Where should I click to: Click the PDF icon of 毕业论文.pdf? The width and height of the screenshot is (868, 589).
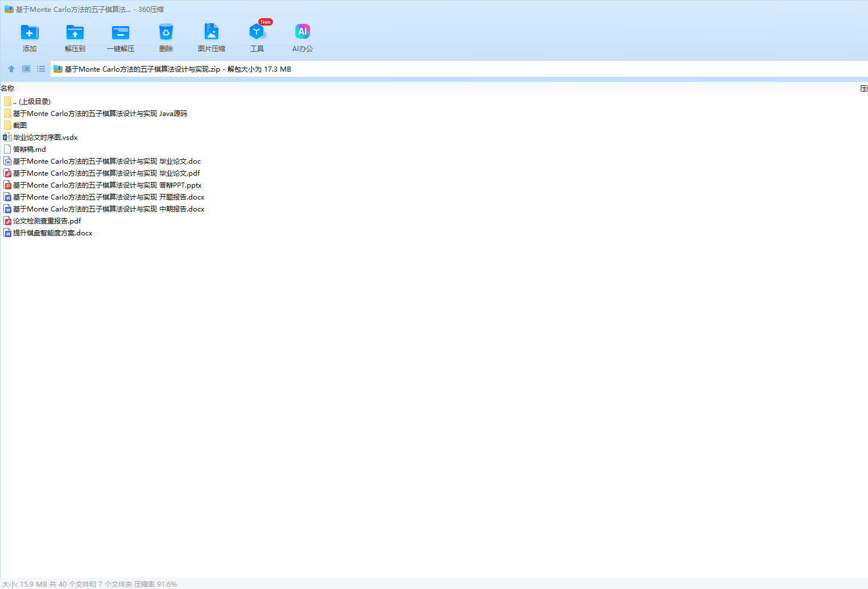click(x=7, y=173)
